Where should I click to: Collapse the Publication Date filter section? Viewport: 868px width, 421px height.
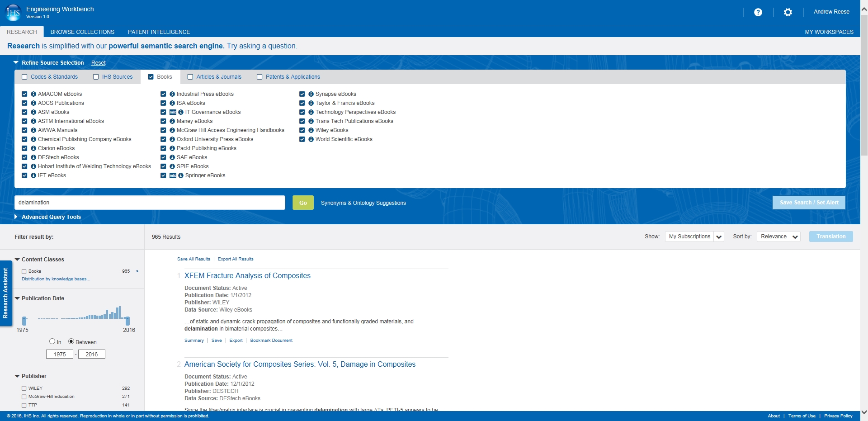(17, 298)
